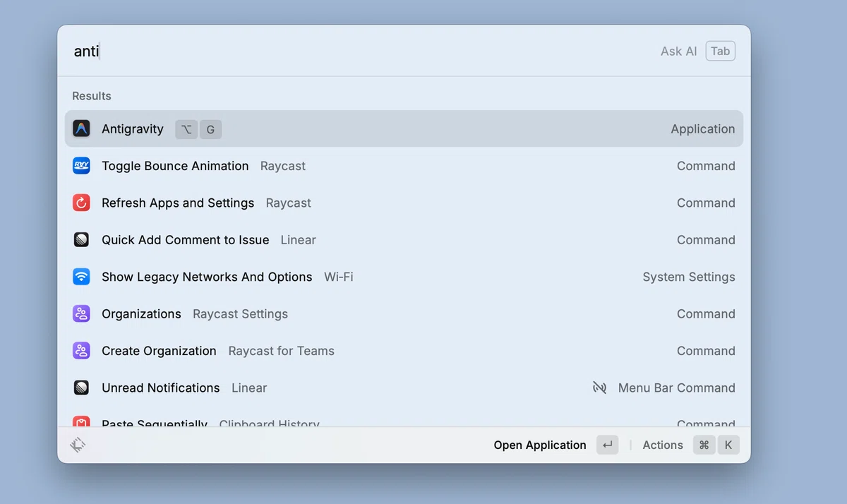Click the red Refresh Apps and Settings icon
Image resolution: width=847 pixels, height=504 pixels.
tap(81, 203)
